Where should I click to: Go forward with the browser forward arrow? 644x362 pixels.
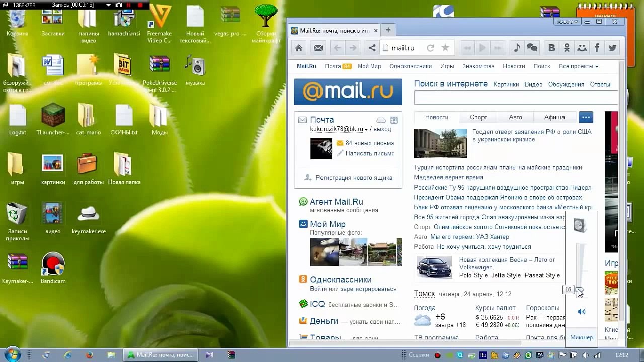(353, 48)
